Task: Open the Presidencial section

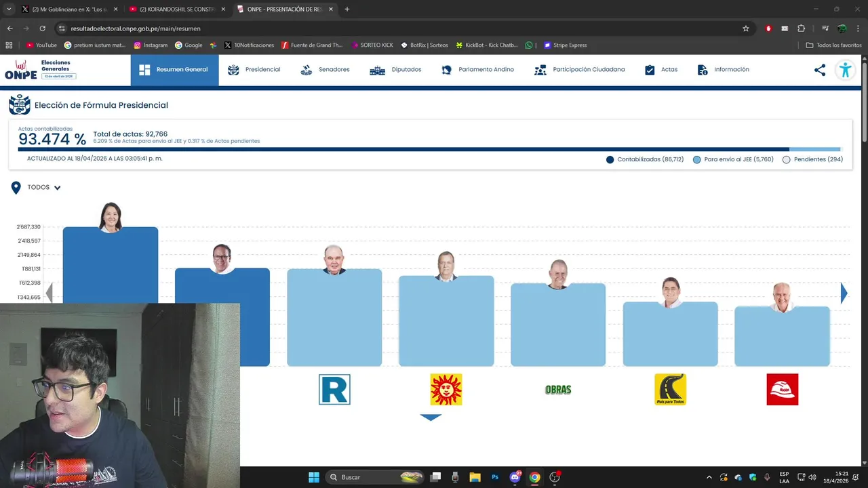Action: pos(254,70)
